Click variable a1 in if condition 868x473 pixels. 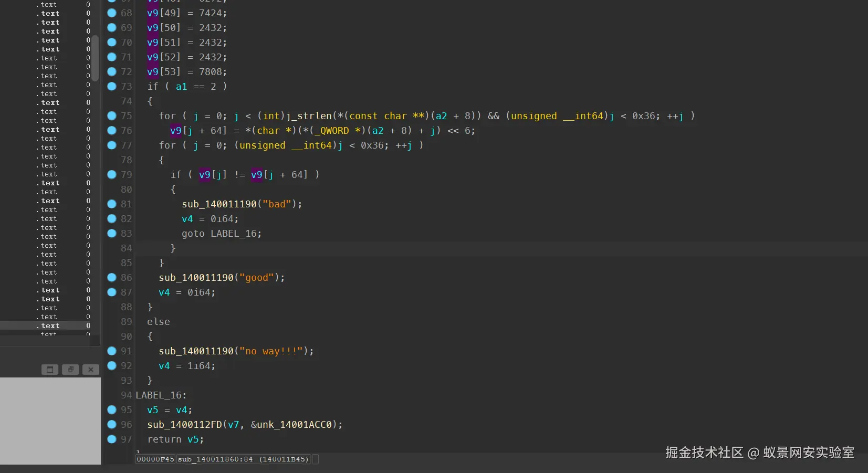[x=181, y=86]
